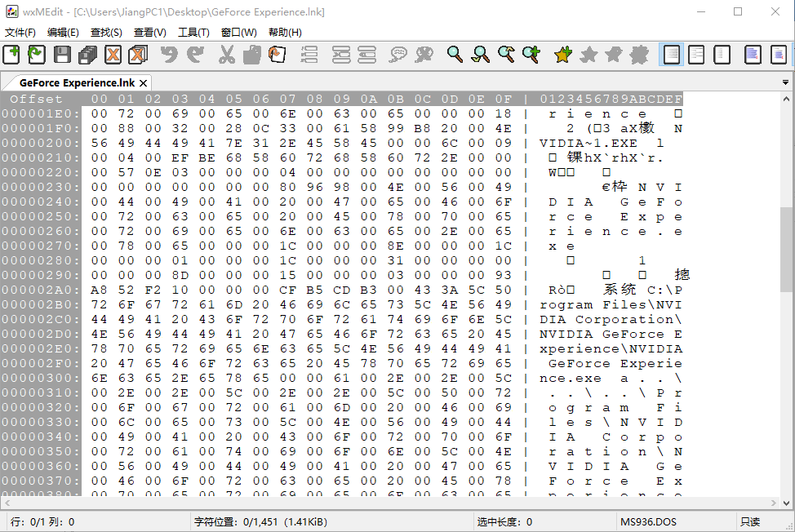This screenshot has width=795, height=532.
Task: Click the magnifier with up arrow icon
Action: 506,54
